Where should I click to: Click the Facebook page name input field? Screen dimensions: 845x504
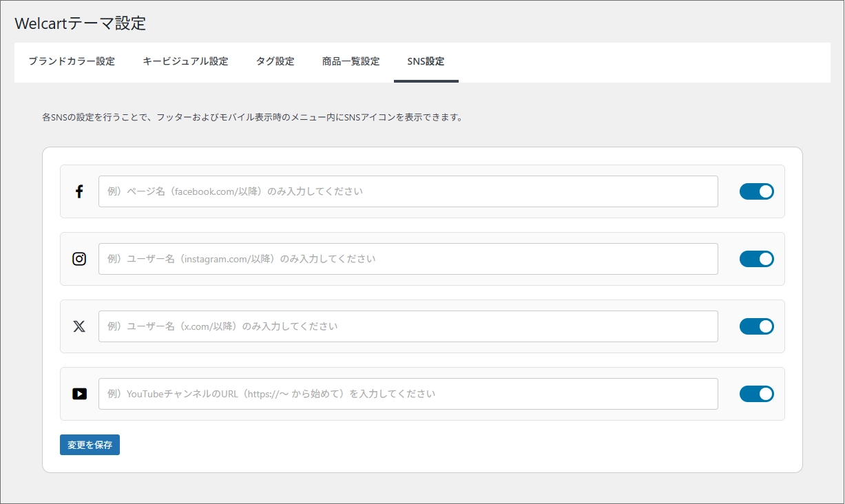pyautogui.click(x=408, y=191)
